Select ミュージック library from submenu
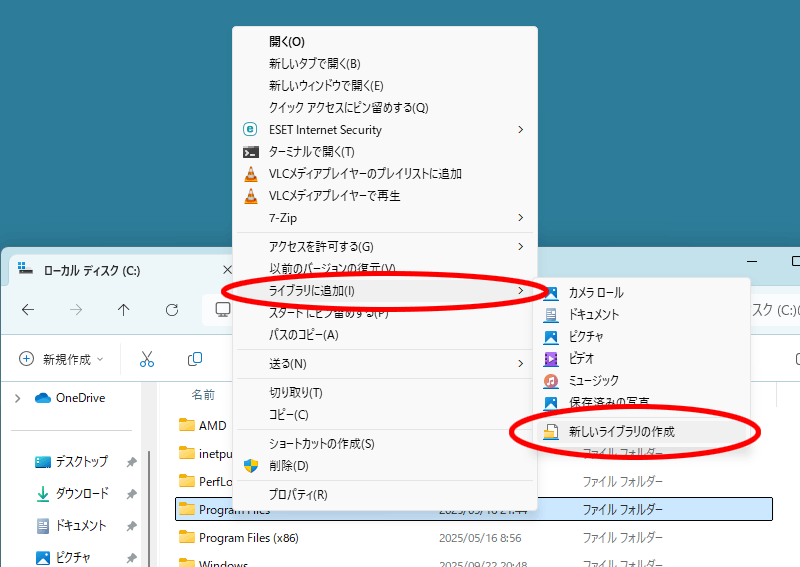This screenshot has height=567, width=800. point(593,381)
